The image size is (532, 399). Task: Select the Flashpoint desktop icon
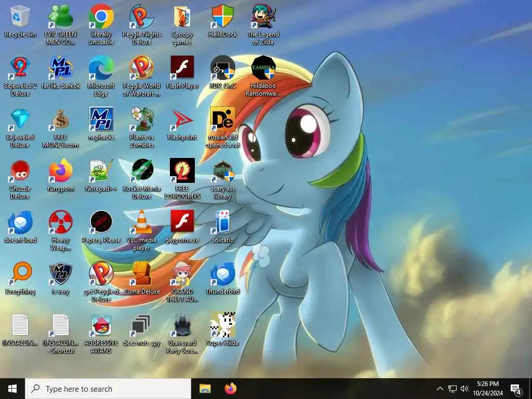tap(182, 119)
